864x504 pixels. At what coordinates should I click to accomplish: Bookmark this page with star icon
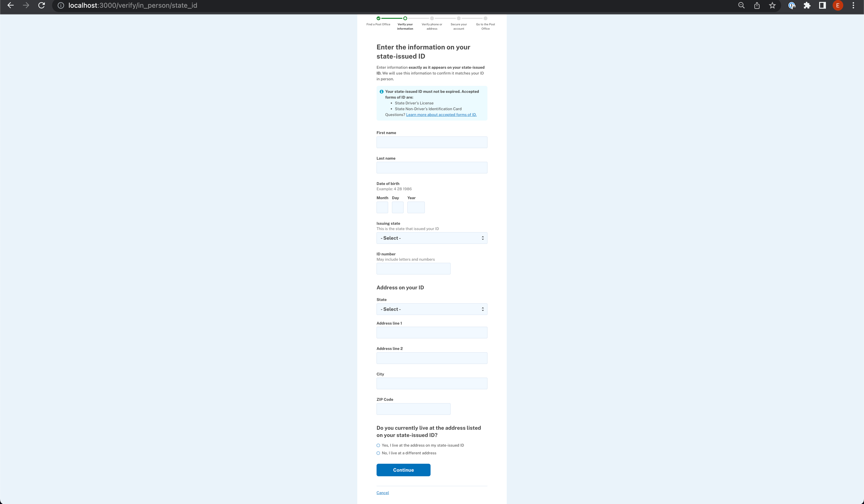click(772, 6)
